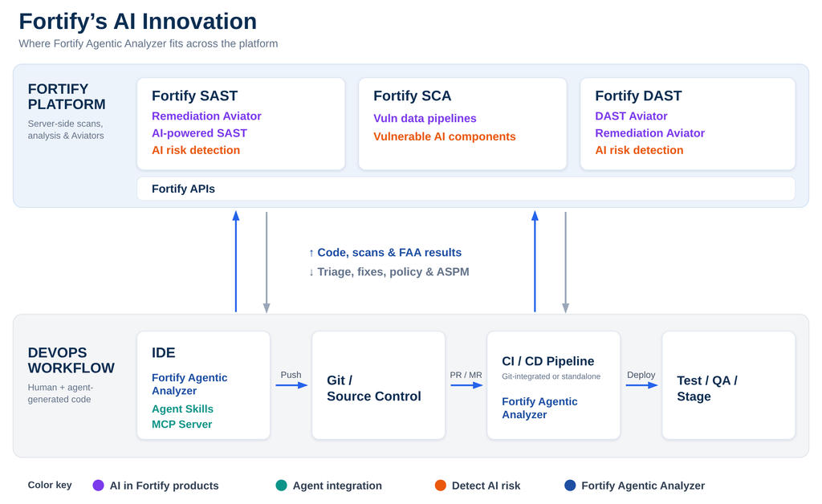Click 'Fortify Agentic Analyzer' inside the IDE card
822x504 pixels.
[x=189, y=384]
